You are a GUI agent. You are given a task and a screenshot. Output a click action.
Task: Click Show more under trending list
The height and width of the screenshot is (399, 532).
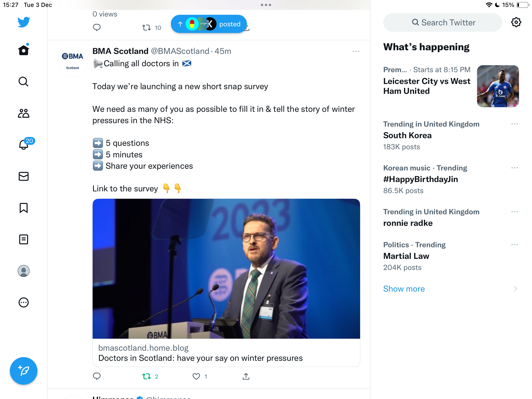pyautogui.click(x=404, y=289)
